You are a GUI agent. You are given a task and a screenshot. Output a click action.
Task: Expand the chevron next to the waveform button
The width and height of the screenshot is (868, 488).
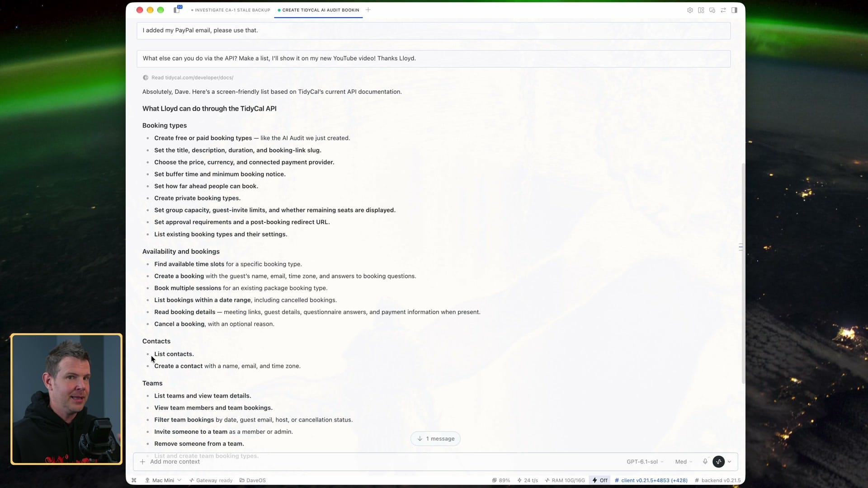(729, 462)
